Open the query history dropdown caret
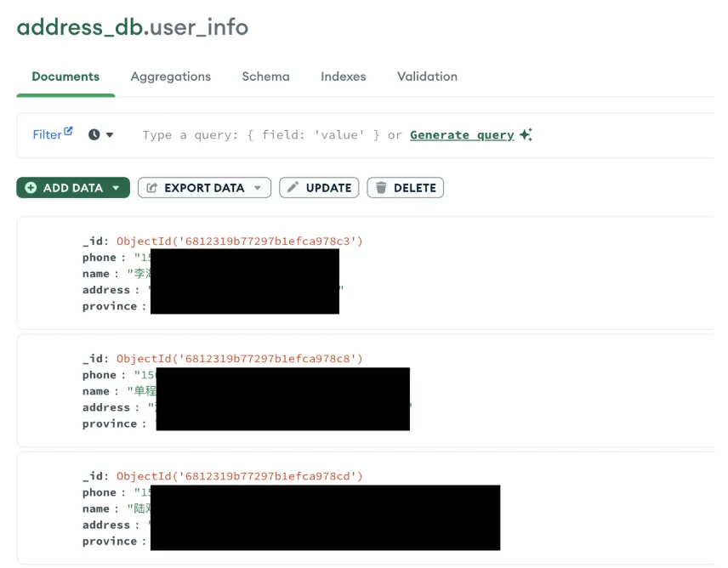The height and width of the screenshot is (568, 728). click(x=110, y=135)
